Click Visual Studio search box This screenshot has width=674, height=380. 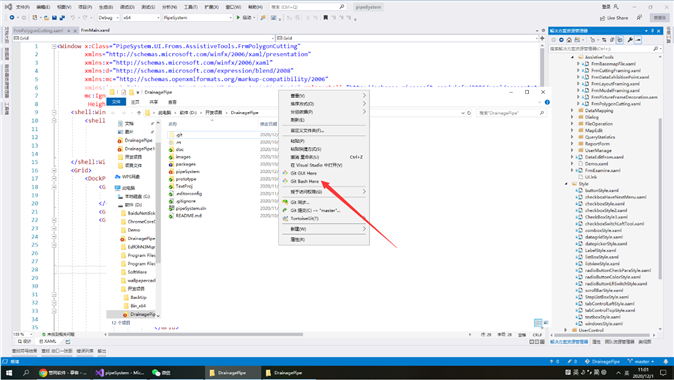click(308, 7)
